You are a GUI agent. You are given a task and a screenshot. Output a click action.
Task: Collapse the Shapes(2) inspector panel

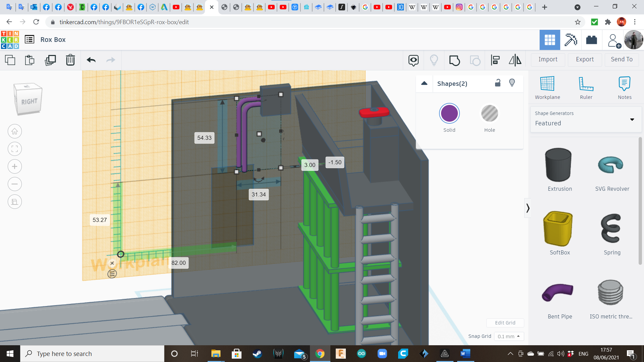point(424,83)
